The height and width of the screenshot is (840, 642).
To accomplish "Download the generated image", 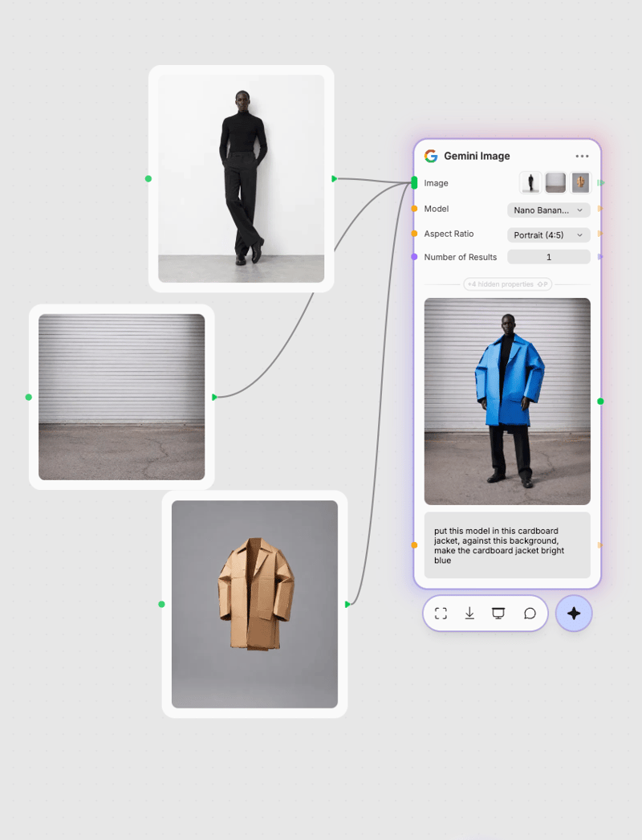I will point(469,614).
